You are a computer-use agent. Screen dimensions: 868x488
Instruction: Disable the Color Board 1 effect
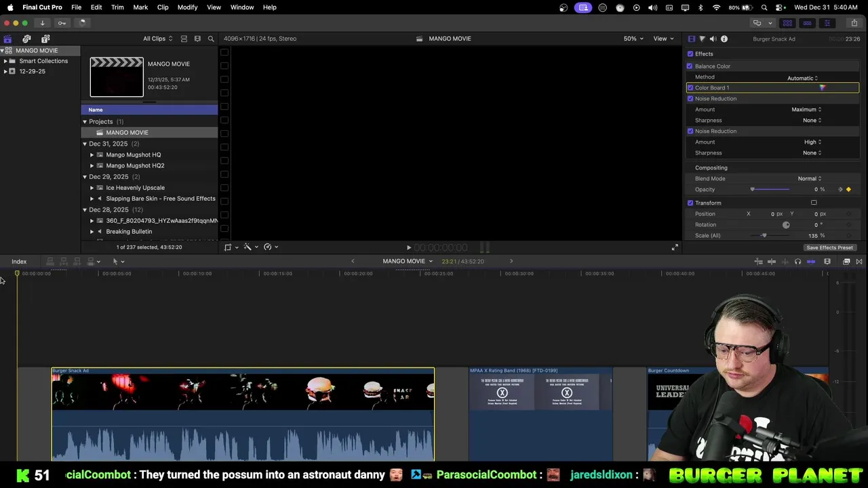[x=690, y=87]
